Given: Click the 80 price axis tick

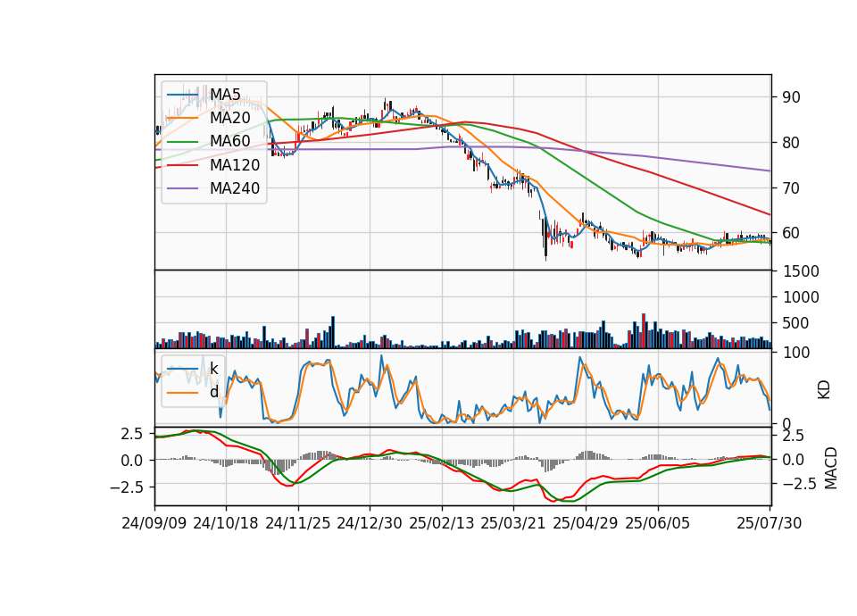Looking at the screenshot, I should point(792,143).
